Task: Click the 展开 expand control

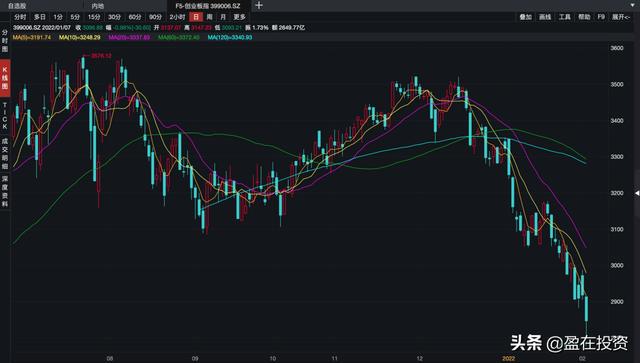Action: pyautogui.click(x=621, y=17)
